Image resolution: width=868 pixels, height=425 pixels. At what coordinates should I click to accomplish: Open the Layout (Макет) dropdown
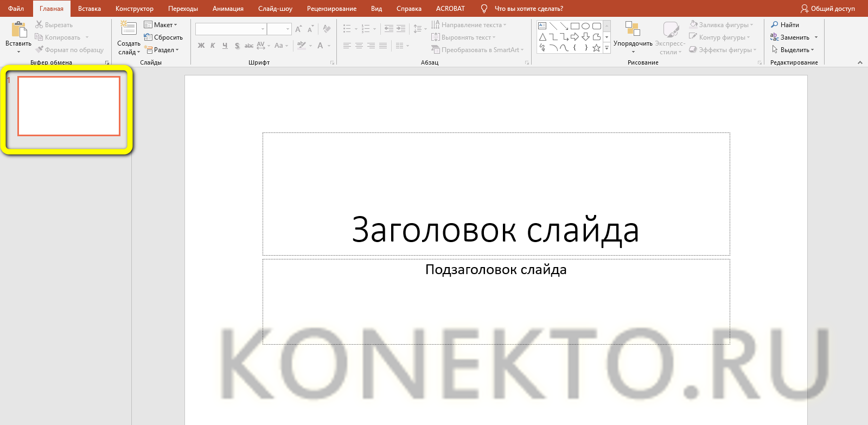161,25
